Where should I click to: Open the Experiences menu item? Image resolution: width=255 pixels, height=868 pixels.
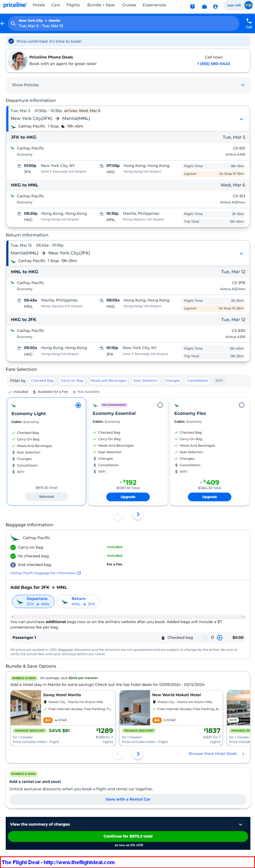click(x=155, y=5)
